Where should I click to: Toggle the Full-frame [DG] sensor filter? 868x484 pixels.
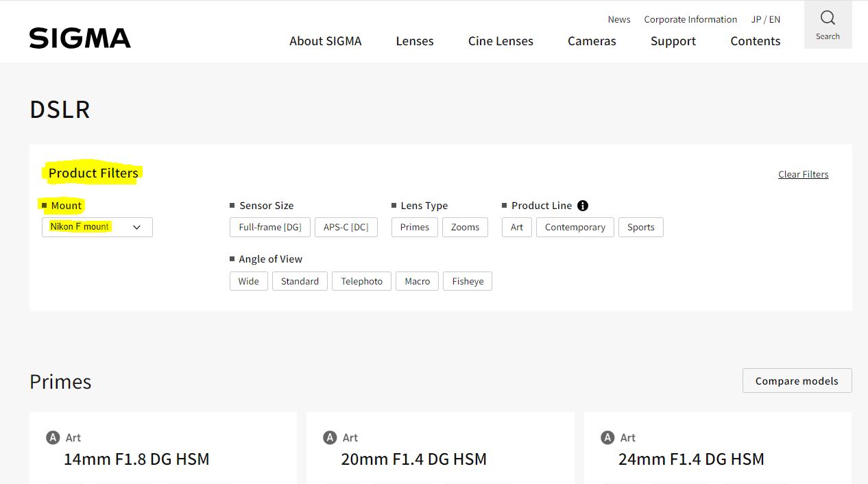point(270,227)
